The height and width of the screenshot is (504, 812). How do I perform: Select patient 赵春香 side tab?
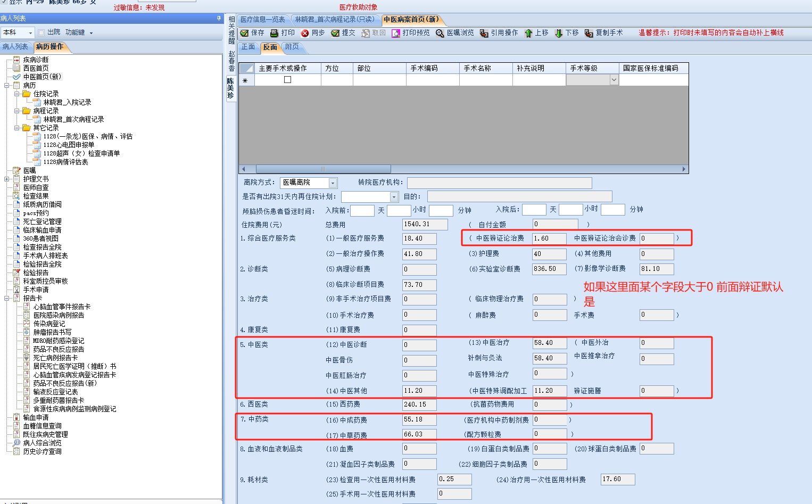point(231,61)
